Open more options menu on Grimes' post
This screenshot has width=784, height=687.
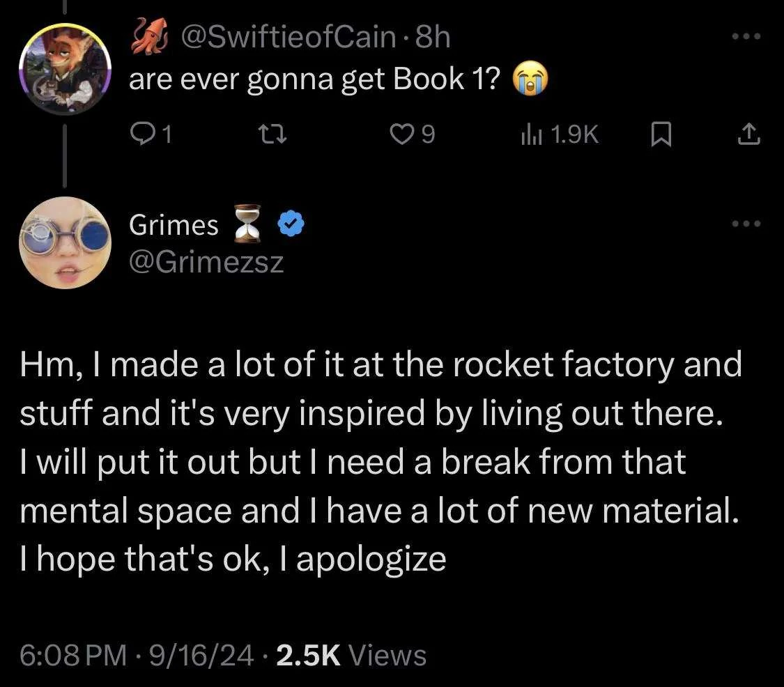tap(748, 224)
